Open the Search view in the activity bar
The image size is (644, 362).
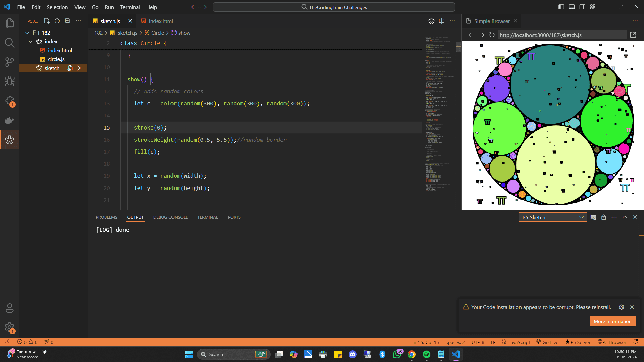(x=10, y=43)
